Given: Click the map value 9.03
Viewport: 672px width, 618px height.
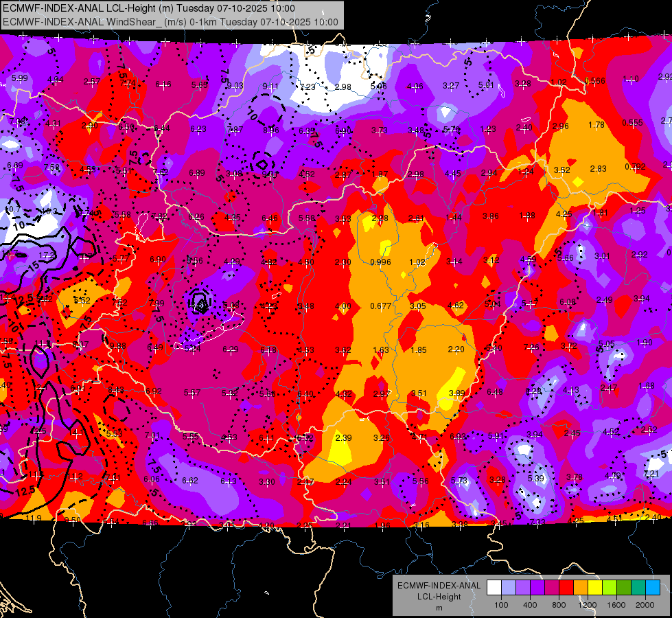Looking at the screenshot, I should click(235, 86).
